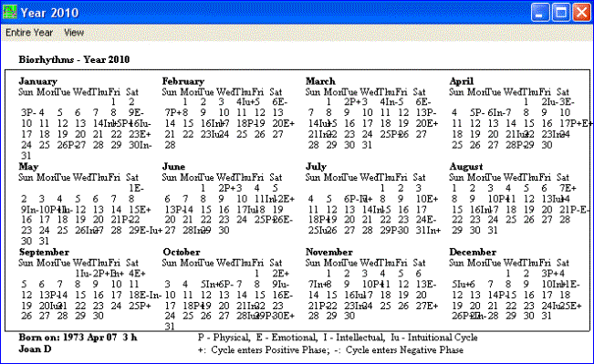Click the 'Biorhythms - Year 2010' heading
The height and width of the screenshot is (364, 594).
[x=74, y=59]
